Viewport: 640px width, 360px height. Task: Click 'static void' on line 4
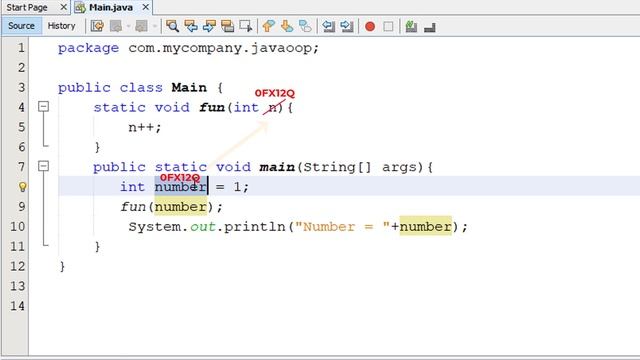pos(141,107)
